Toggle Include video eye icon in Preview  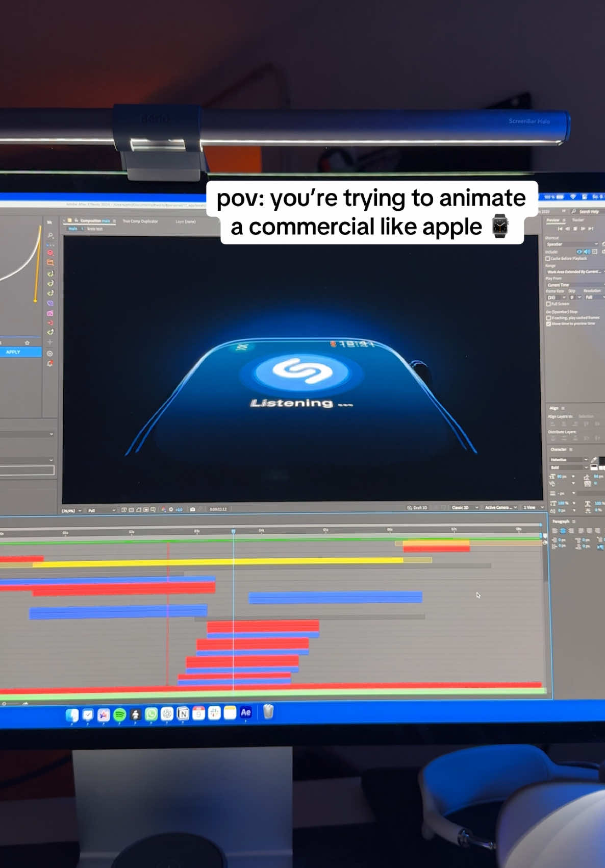click(x=579, y=252)
